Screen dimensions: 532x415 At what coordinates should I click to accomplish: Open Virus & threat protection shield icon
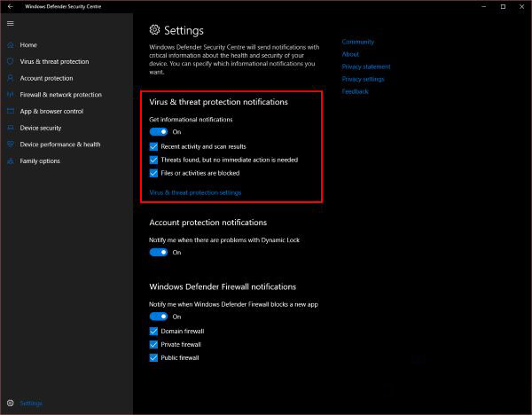[x=10, y=62]
